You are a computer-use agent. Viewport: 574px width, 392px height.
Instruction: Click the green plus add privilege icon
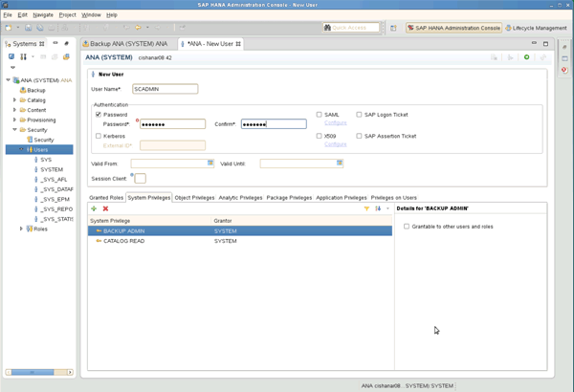pyautogui.click(x=94, y=208)
